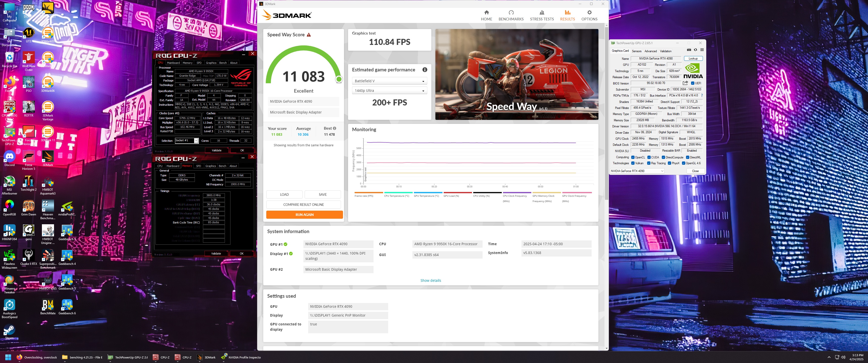Click COMPARE RESULT ONLINE button
The image size is (868, 363).
303,204
